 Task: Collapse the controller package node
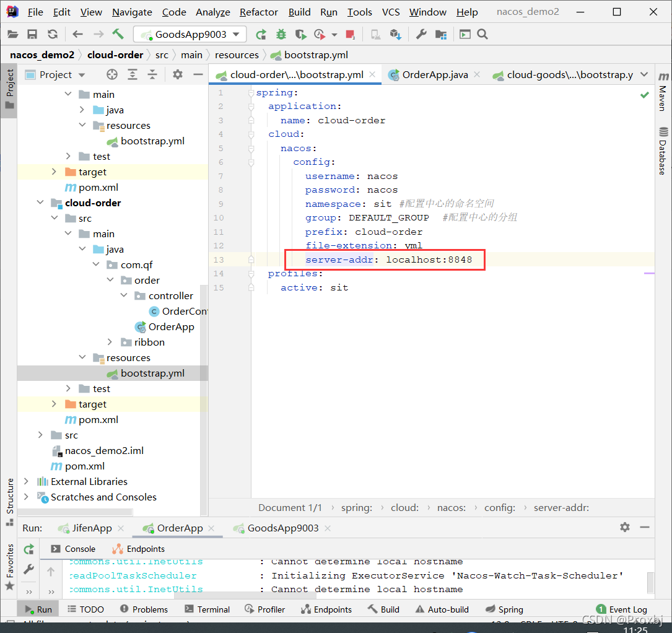click(x=124, y=295)
